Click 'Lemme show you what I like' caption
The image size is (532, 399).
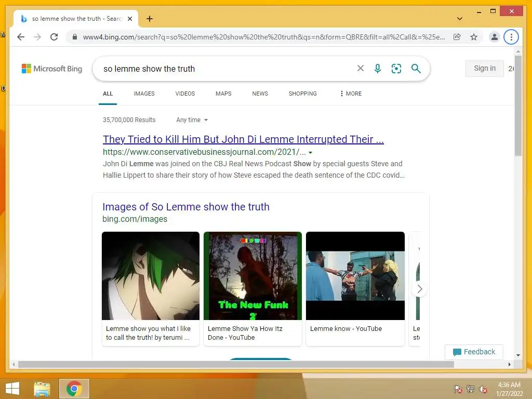tap(148, 333)
